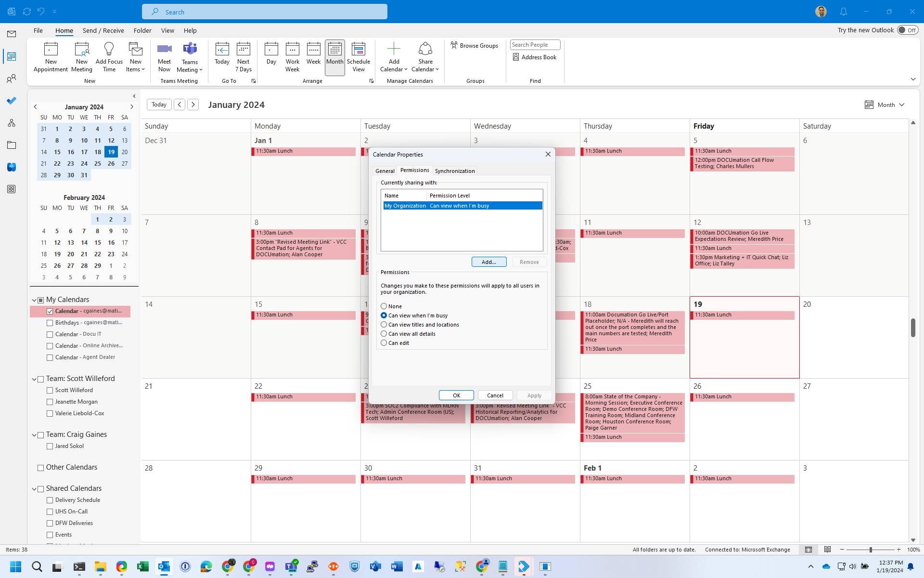Open the Address Book
The height and width of the screenshot is (578, 924).
[x=534, y=57]
